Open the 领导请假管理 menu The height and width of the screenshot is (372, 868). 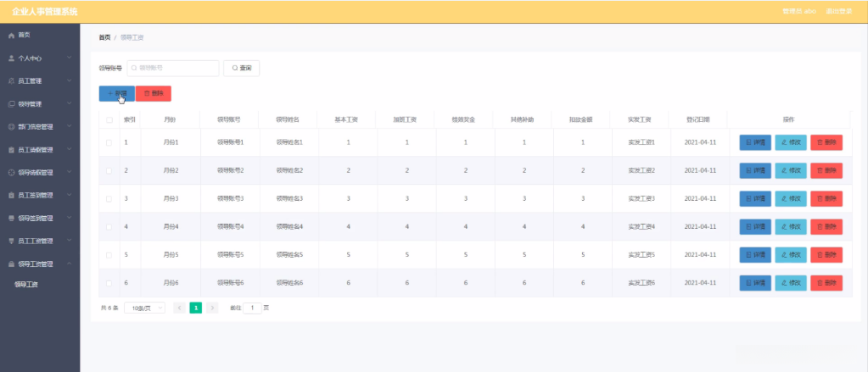tap(40, 173)
